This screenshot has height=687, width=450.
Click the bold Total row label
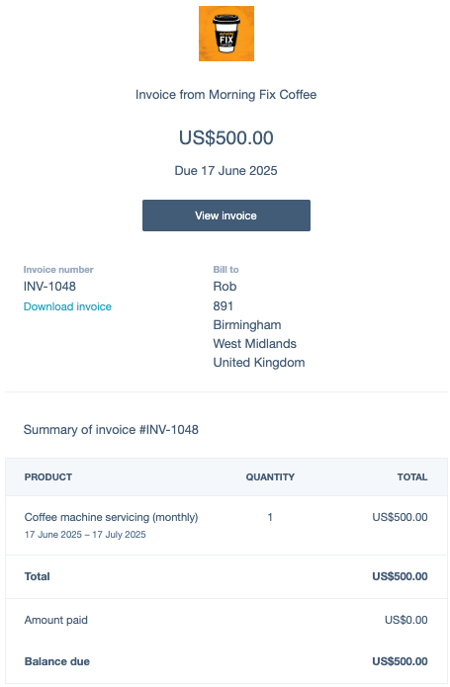point(37,577)
